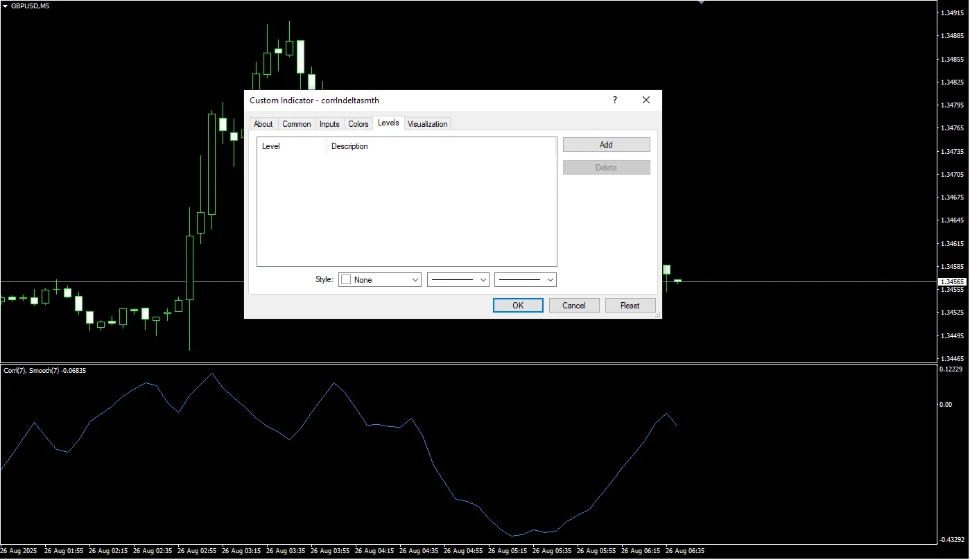Click the white color swatch next to None
Screen dimensions: 970x560
[x=346, y=280]
